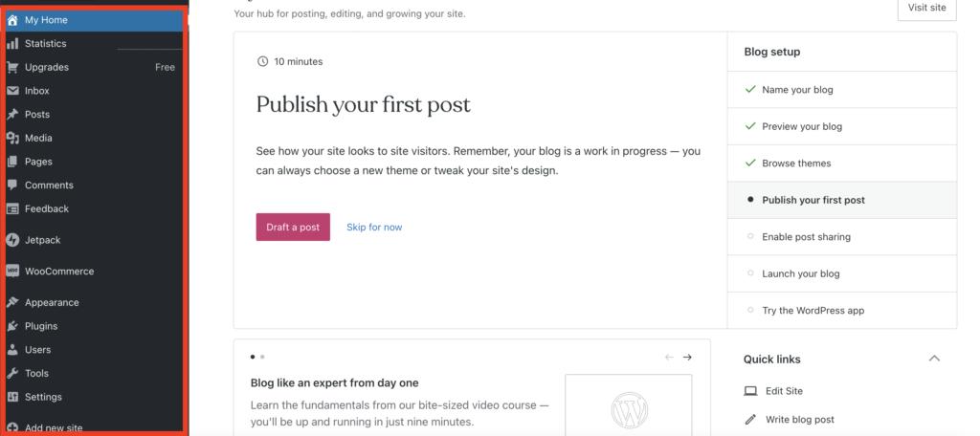Open the Plugins plug icon
Image resolution: width=980 pixels, height=436 pixels.
(12, 326)
